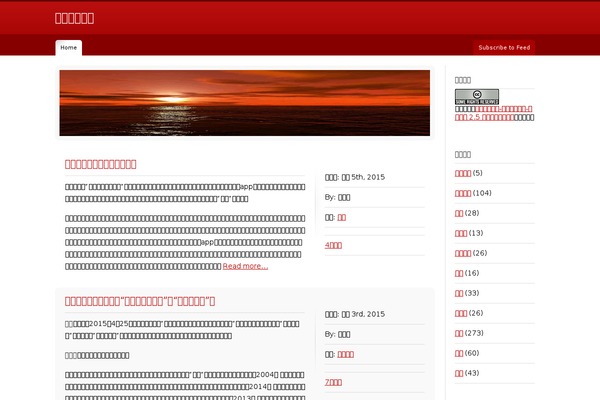Select the category with count (28)
Image resolution: width=600 pixels, height=400 pixels.
459,213
